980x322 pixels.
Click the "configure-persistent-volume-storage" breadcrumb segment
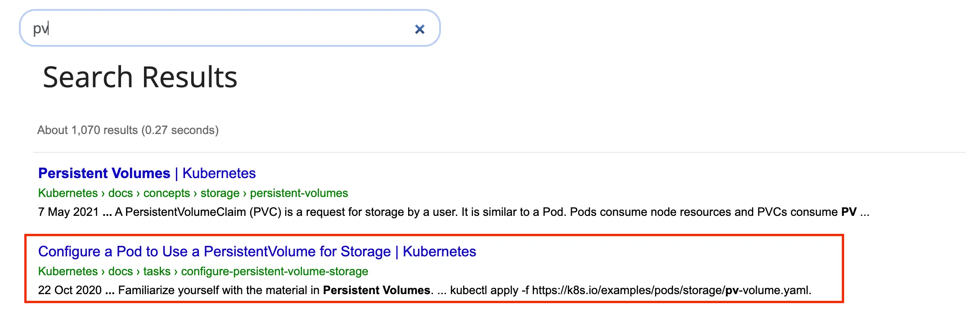(274, 271)
